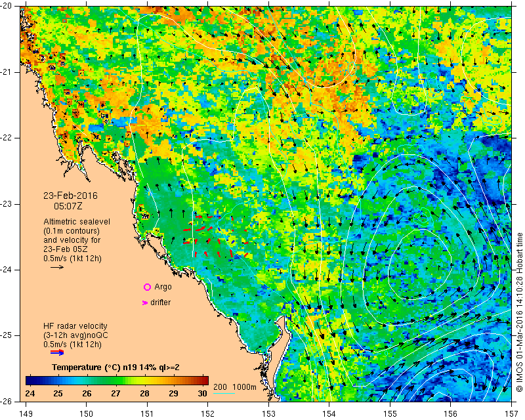Click the 'HF radar velocity' label
The height and width of the screenshot is (420, 525).
(x=75, y=326)
